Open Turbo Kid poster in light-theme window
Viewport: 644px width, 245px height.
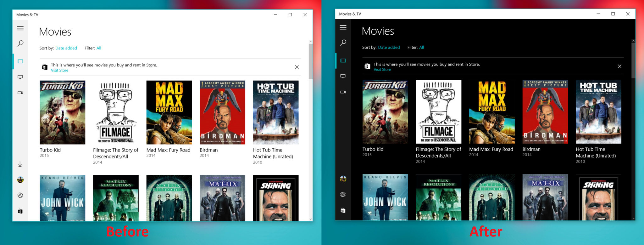coord(62,112)
